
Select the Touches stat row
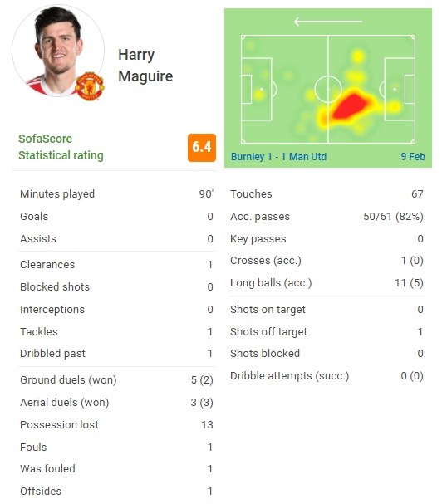[x=327, y=193]
